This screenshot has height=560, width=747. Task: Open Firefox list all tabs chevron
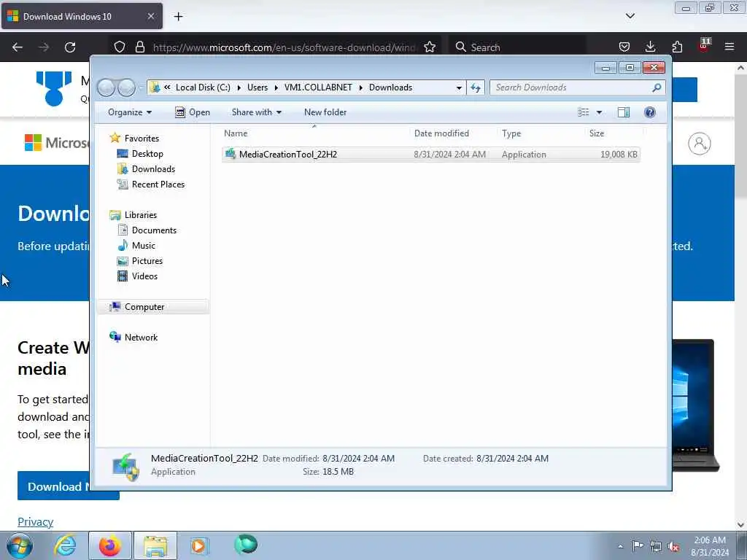pyautogui.click(x=630, y=16)
